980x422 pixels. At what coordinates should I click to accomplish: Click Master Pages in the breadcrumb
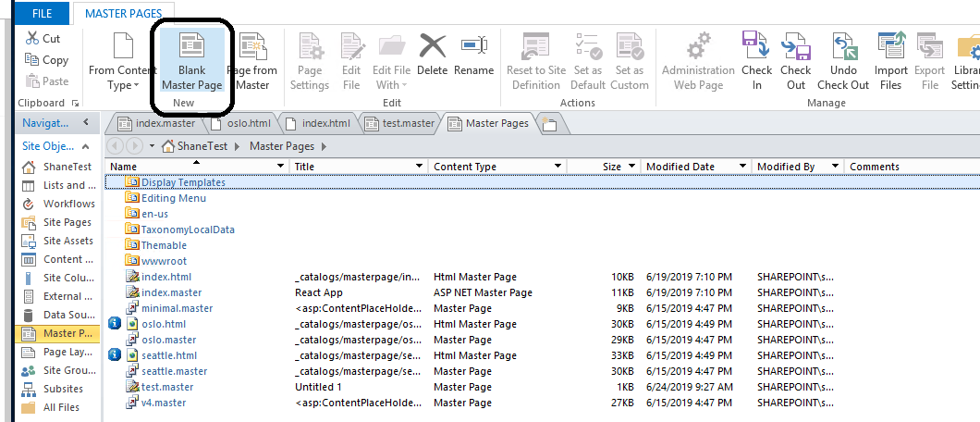283,146
